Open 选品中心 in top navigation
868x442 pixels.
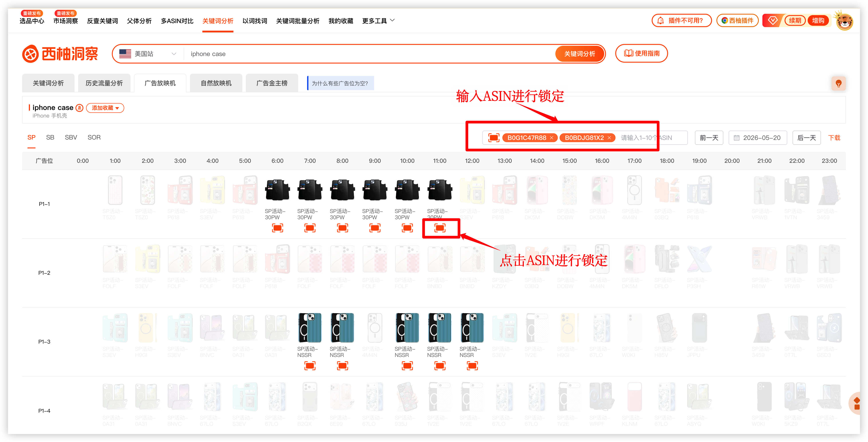(x=32, y=21)
